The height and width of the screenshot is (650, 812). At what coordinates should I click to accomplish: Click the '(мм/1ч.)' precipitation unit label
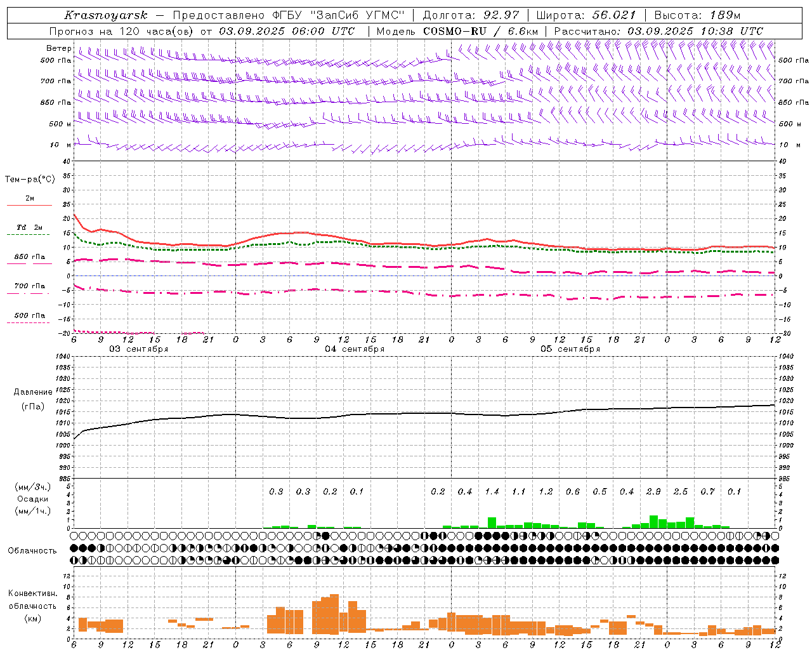click(x=33, y=511)
